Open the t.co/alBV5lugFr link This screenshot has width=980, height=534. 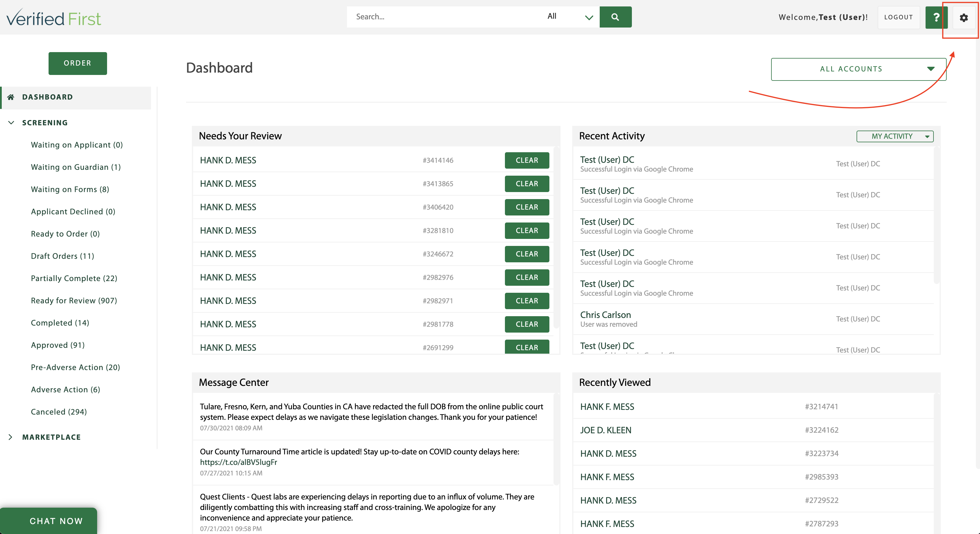pos(238,463)
